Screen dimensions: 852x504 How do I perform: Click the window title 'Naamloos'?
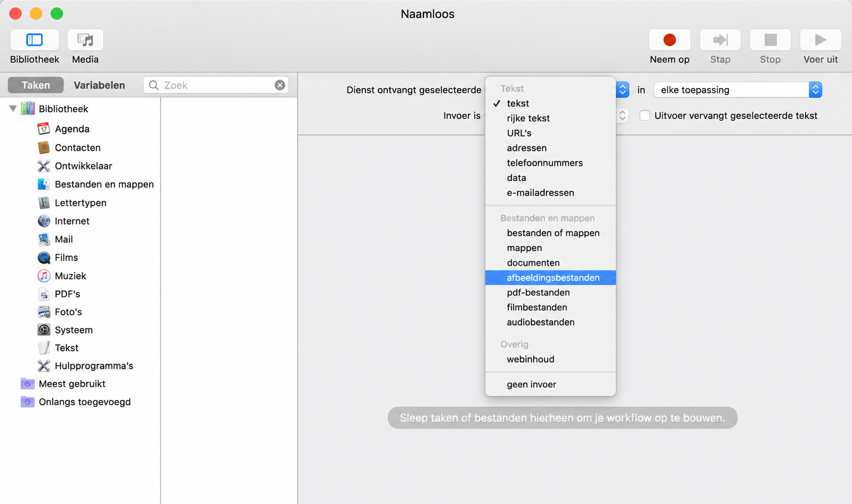point(428,14)
